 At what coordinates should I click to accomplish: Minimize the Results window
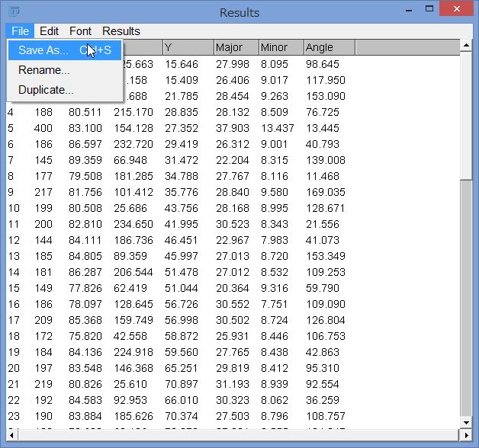409,11
